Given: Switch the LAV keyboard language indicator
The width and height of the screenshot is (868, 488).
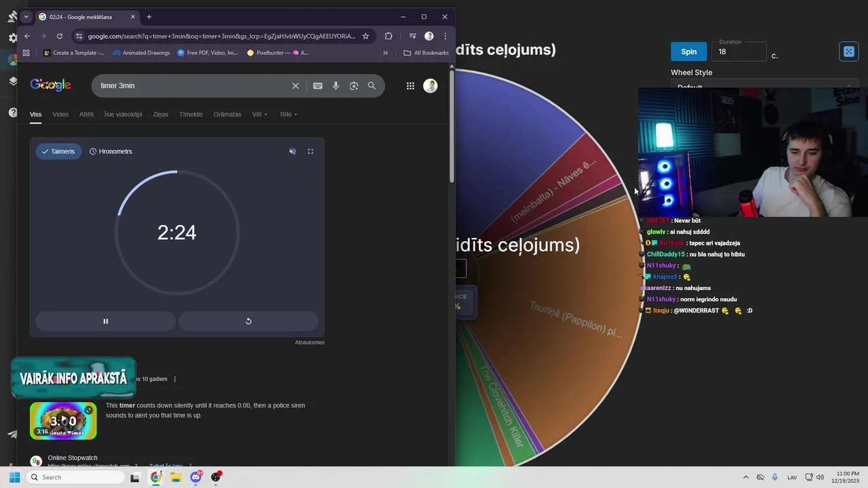Looking at the screenshot, I should point(792,477).
